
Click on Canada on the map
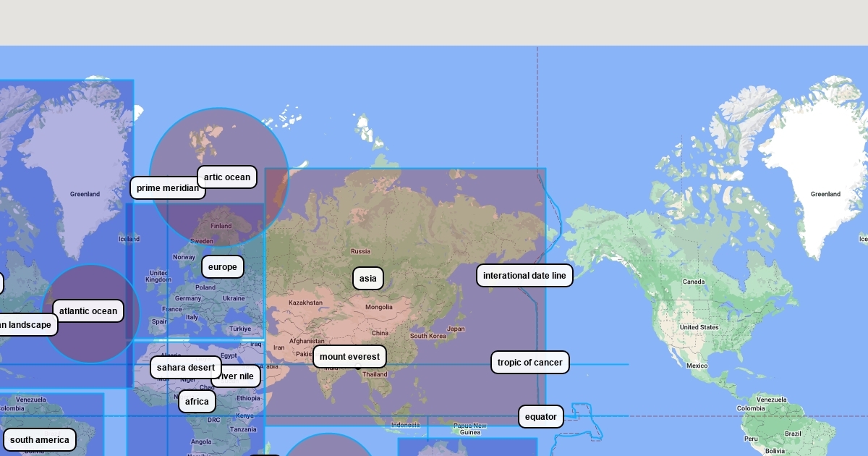tap(693, 282)
